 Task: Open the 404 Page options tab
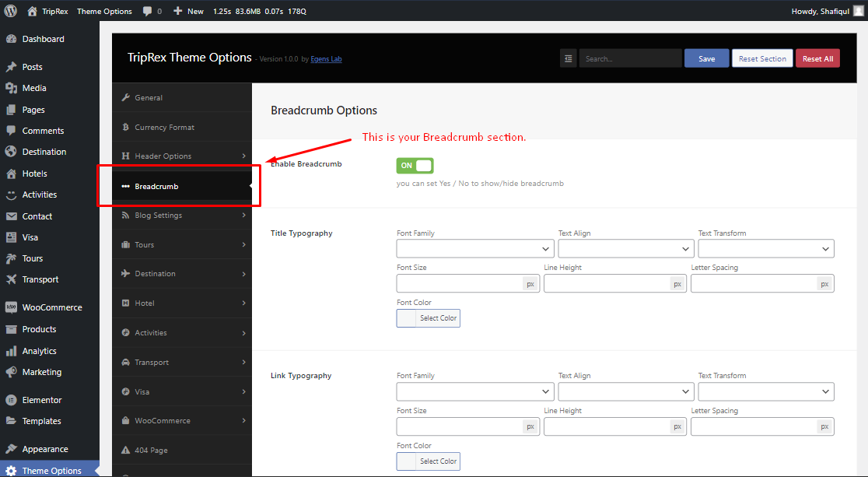coord(181,450)
